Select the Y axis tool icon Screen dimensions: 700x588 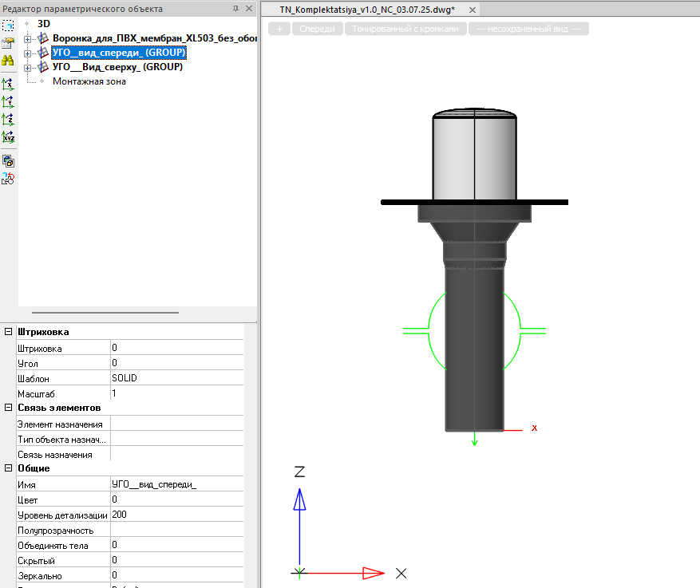(8, 101)
